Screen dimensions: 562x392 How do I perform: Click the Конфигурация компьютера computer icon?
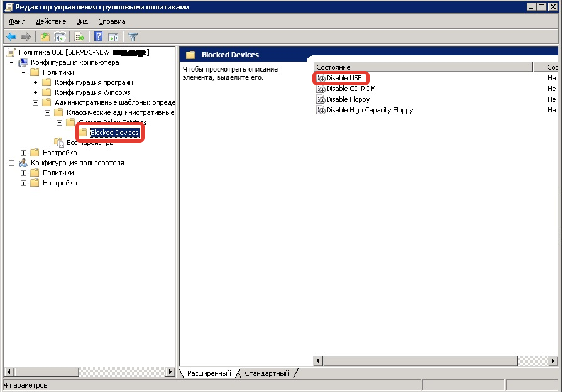pyautogui.click(x=23, y=62)
